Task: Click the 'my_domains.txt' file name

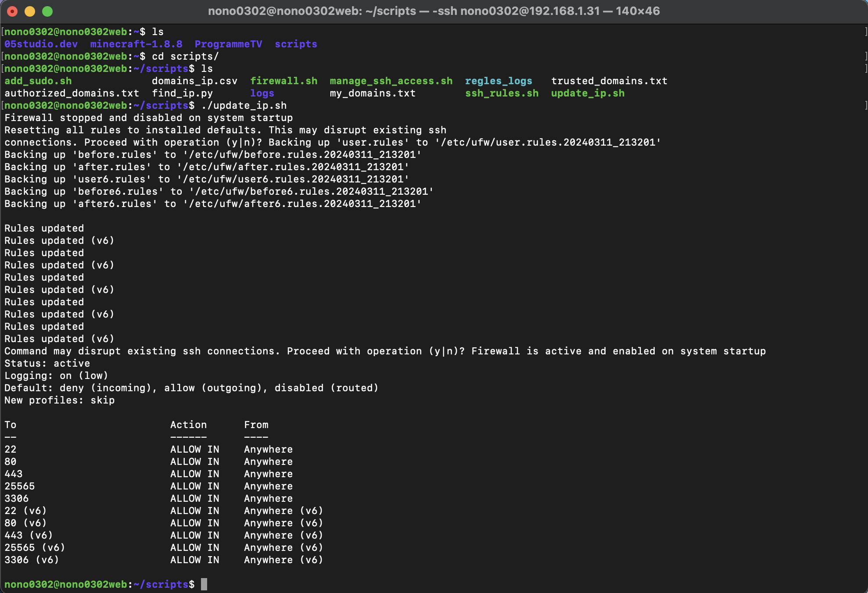Action: point(373,93)
